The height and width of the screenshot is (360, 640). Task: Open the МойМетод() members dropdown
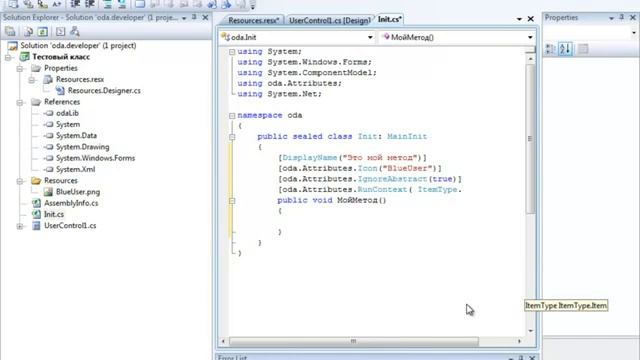click(x=530, y=37)
